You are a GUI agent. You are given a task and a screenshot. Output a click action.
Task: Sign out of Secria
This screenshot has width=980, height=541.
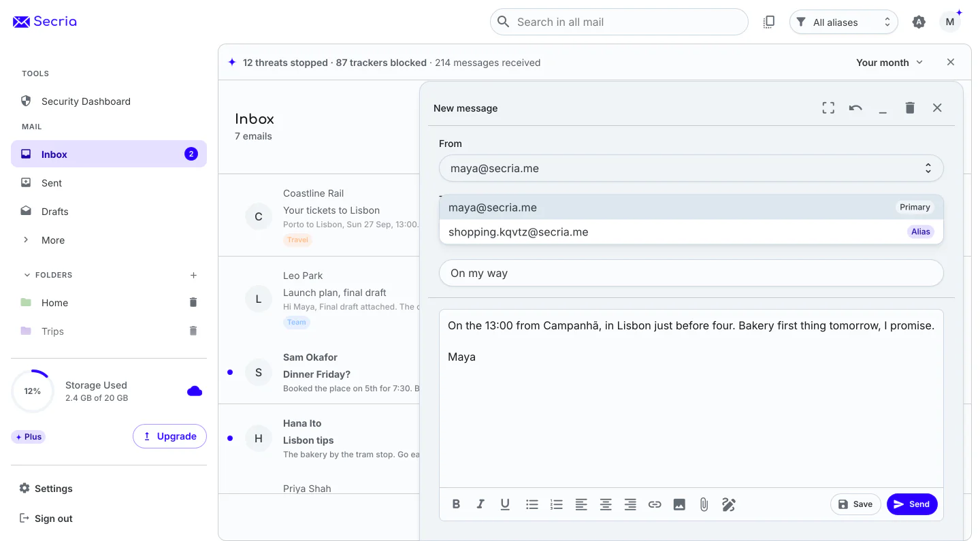pos(46,519)
